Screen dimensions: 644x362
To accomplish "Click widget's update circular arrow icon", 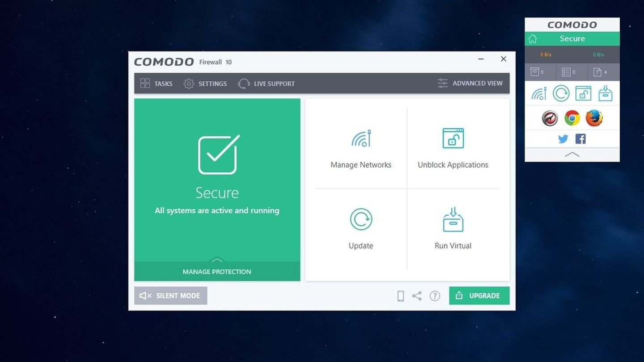I will pos(561,93).
